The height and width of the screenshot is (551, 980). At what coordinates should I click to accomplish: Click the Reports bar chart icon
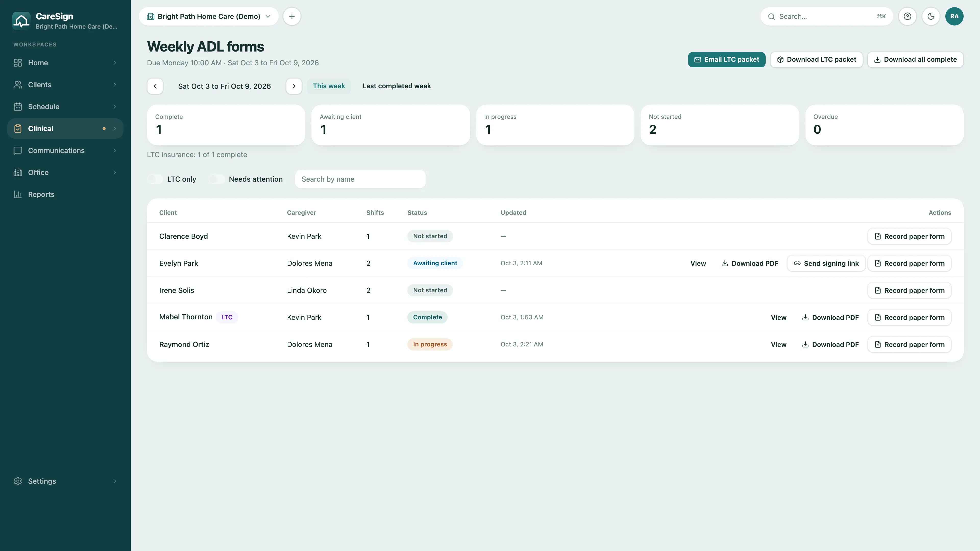point(18,194)
